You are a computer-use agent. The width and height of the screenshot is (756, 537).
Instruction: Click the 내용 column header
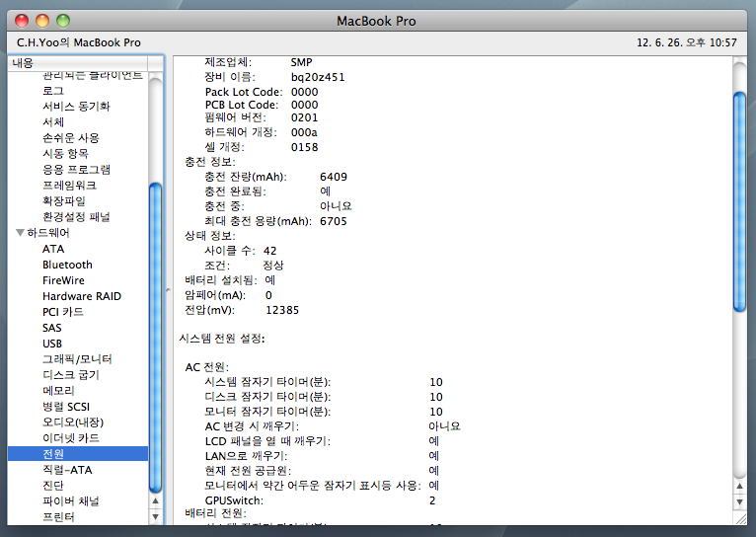[79, 62]
